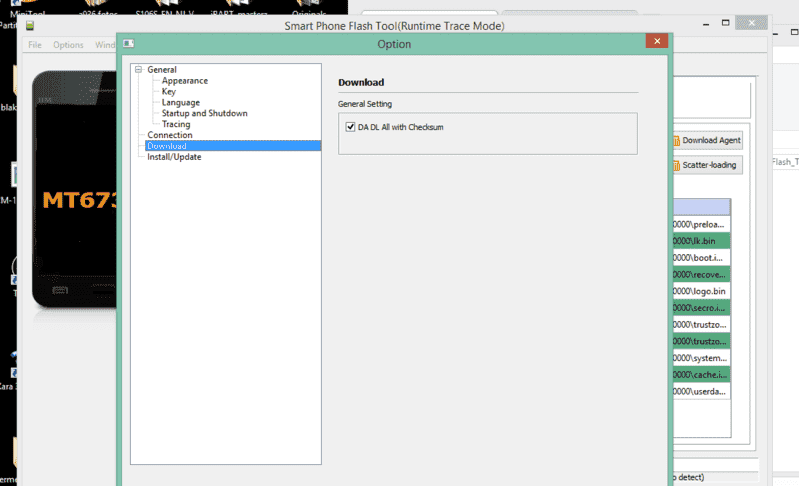Click the MT67 phone image thumbnail

(x=74, y=190)
